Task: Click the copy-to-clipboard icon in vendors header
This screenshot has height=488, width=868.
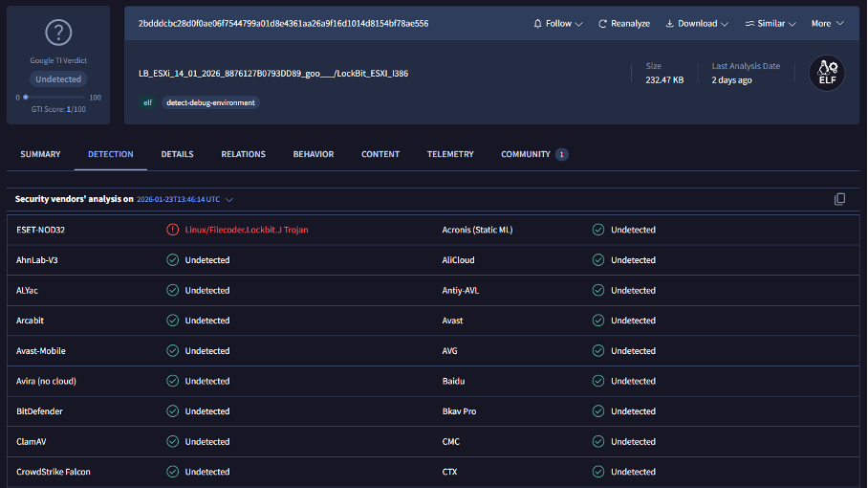Action: 839,199
